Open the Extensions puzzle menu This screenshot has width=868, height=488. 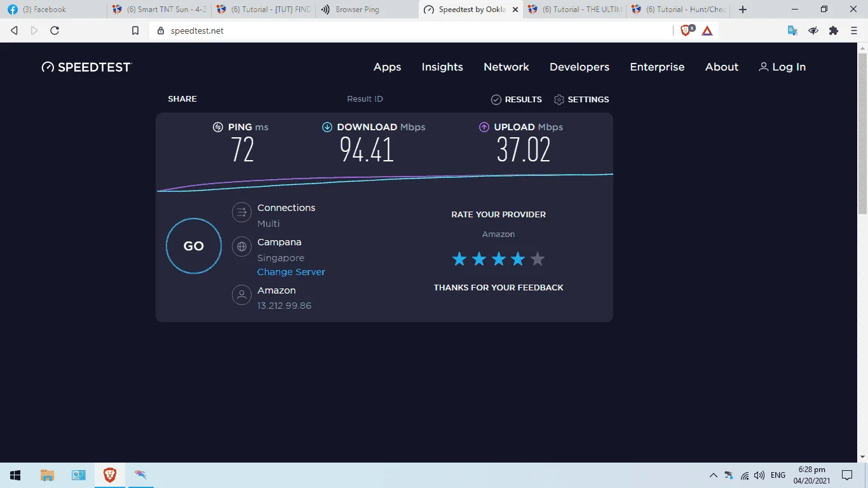[834, 30]
